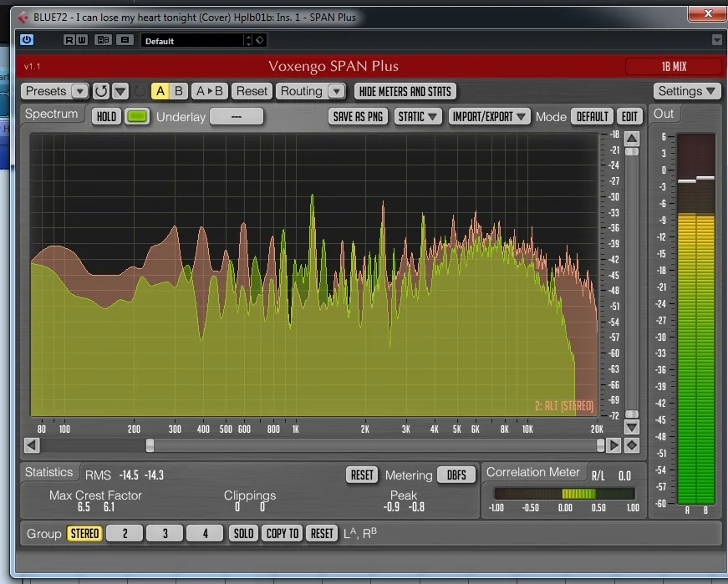The height and width of the screenshot is (584, 728).
Task: Toggle the HOLD spectrum button
Action: pos(106,116)
